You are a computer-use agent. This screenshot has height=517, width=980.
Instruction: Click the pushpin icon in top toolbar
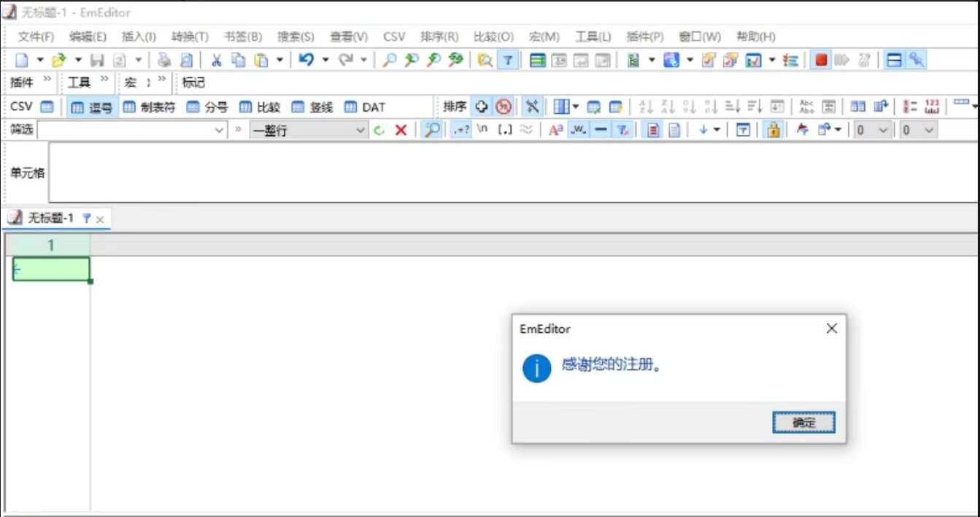[x=917, y=60]
